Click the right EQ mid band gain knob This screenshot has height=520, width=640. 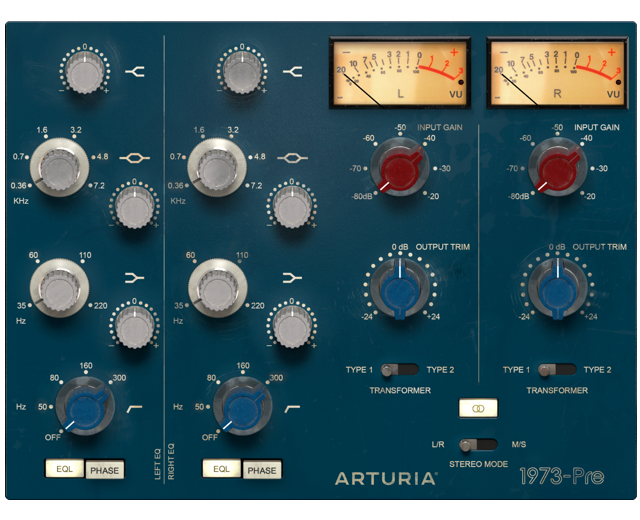[x=292, y=207]
